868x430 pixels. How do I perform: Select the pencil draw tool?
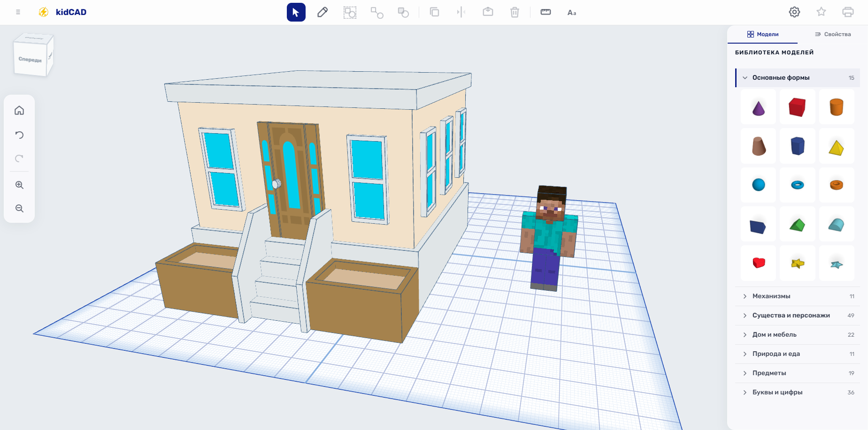tap(323, 12)
